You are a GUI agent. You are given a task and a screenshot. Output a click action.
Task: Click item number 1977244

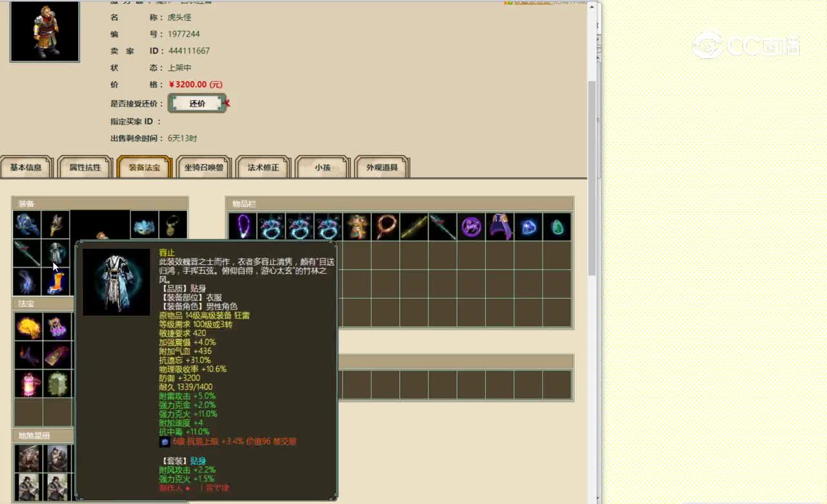pos(183,34)
